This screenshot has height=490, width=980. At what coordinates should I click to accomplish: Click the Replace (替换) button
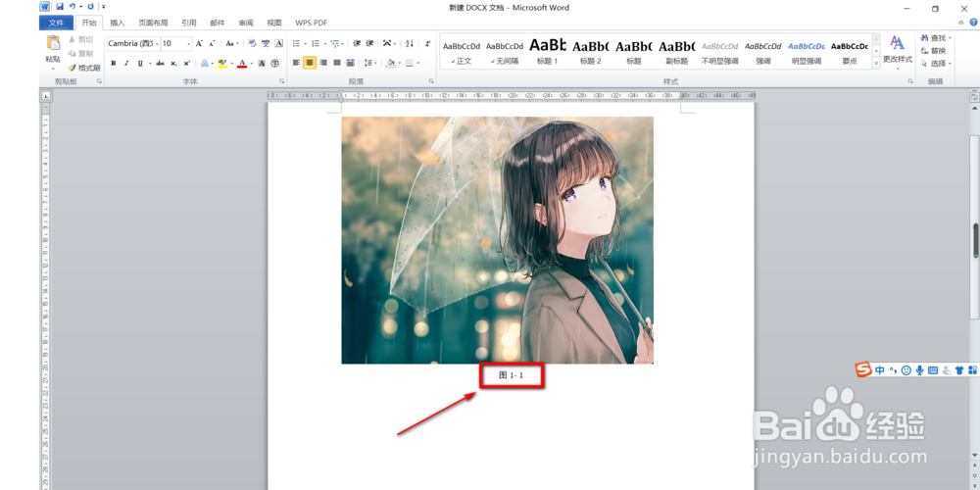click(934, 51)
